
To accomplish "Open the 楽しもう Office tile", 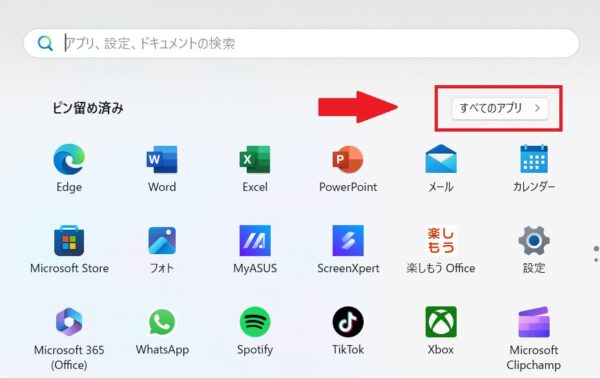I will pos(441,241).
